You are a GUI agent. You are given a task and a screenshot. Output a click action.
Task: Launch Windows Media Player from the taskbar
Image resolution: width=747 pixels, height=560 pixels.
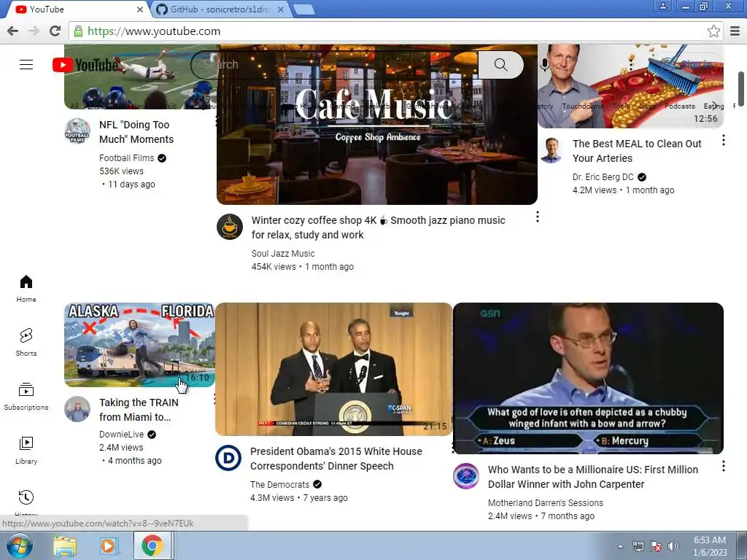(x=109, y=546)
